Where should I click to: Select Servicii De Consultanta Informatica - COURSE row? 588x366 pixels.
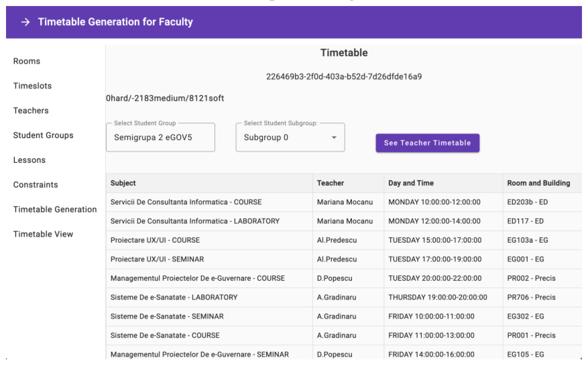186,202
